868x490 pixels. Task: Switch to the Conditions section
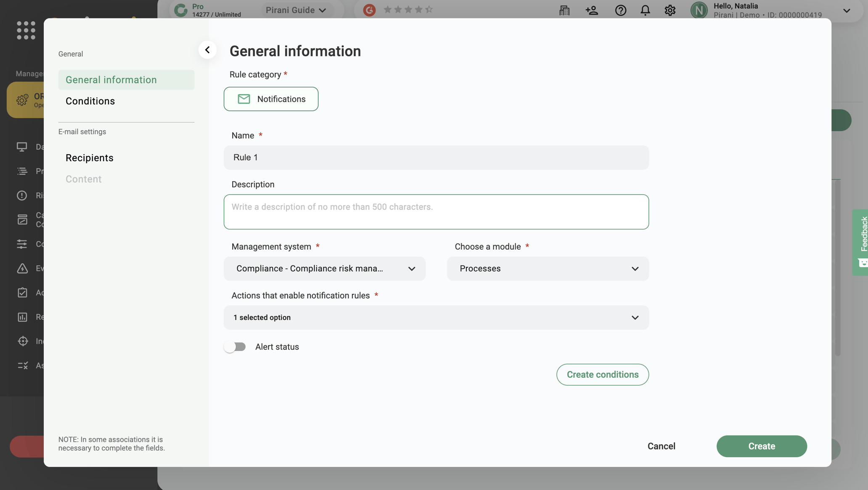[x=90, y=101]
